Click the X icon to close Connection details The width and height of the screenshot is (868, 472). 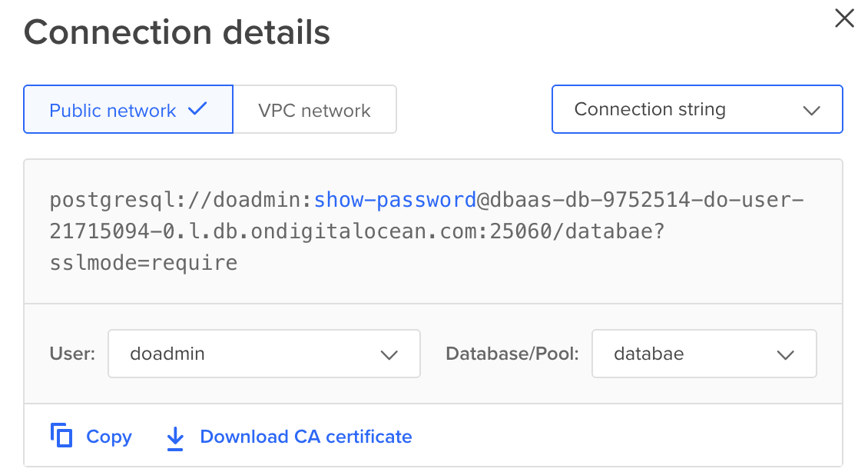(844, 18)
